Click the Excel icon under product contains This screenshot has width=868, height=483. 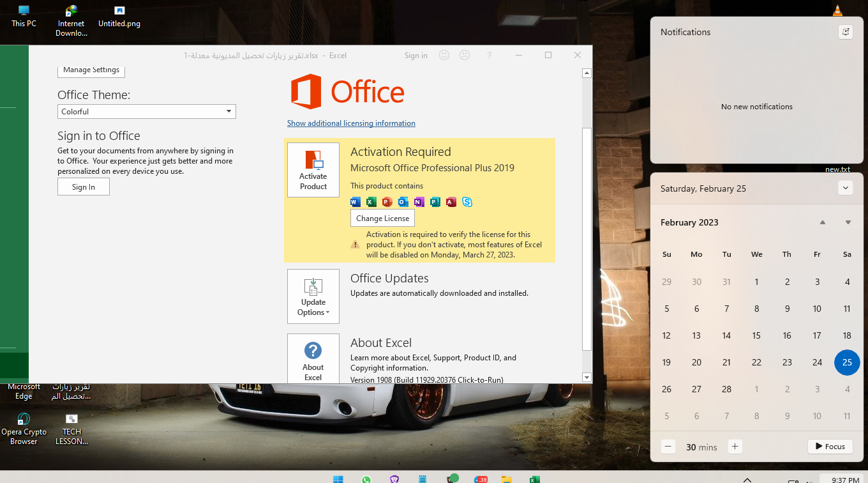(x=371, y=202)
